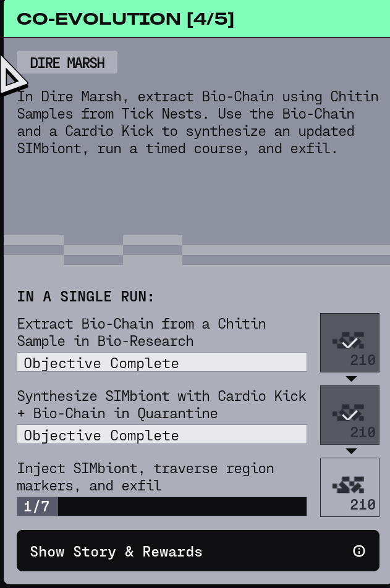Click Objective Complete under Synthesize SIMbiont
Screen dimensions: 390x588
tap(162, 435)
